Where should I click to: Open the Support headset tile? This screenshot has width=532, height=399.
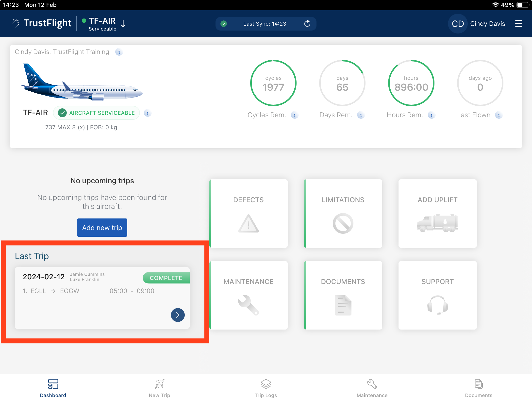point(437,295)
